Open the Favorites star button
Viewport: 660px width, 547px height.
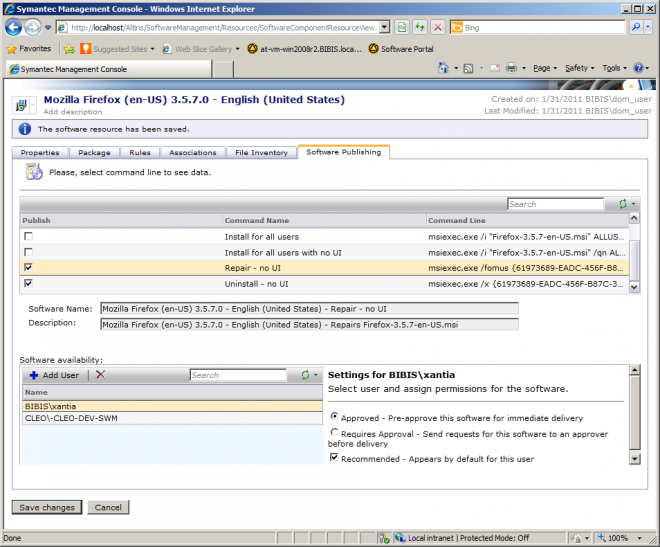(29, 49)
